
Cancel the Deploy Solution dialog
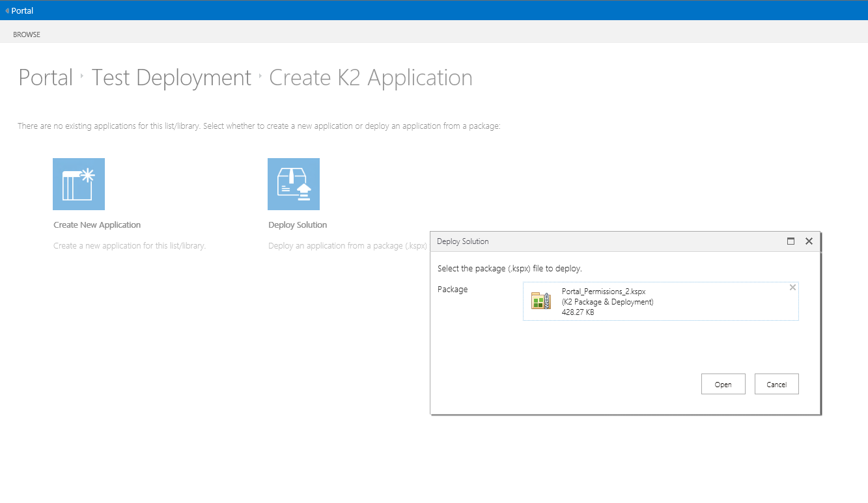[x=777, y=384]
